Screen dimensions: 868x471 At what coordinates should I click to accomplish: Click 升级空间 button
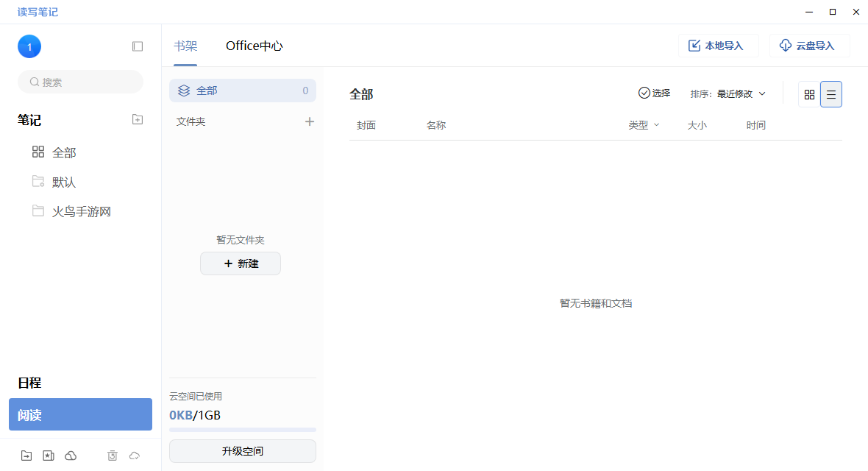tap(243, 451)
